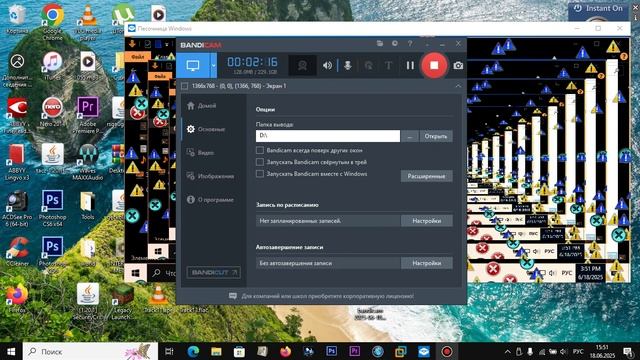The image size is (640, 360).
Task: Toggle the mouse click effects icon
Action: click(x=368, y=65)
